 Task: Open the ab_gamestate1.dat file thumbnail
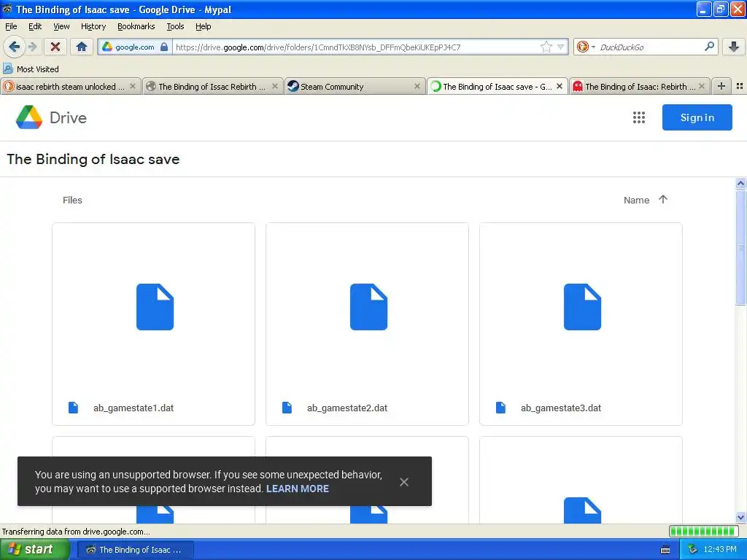[155, 307]
